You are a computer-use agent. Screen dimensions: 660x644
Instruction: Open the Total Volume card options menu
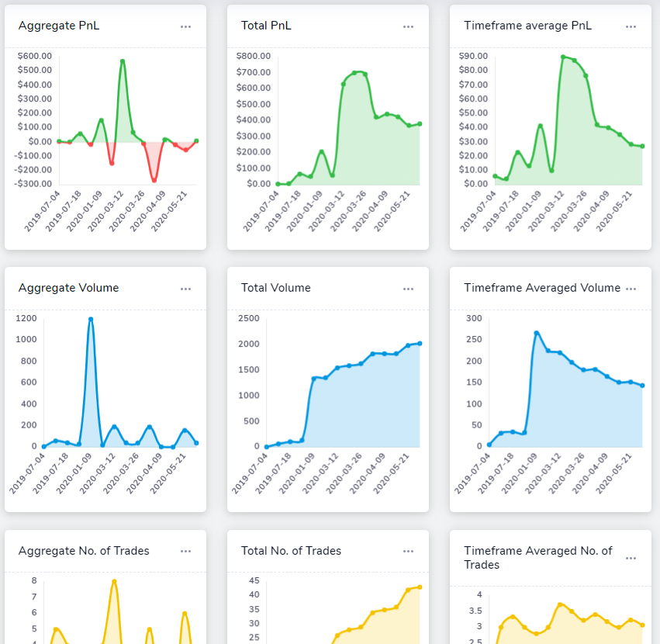click(408, 289)
